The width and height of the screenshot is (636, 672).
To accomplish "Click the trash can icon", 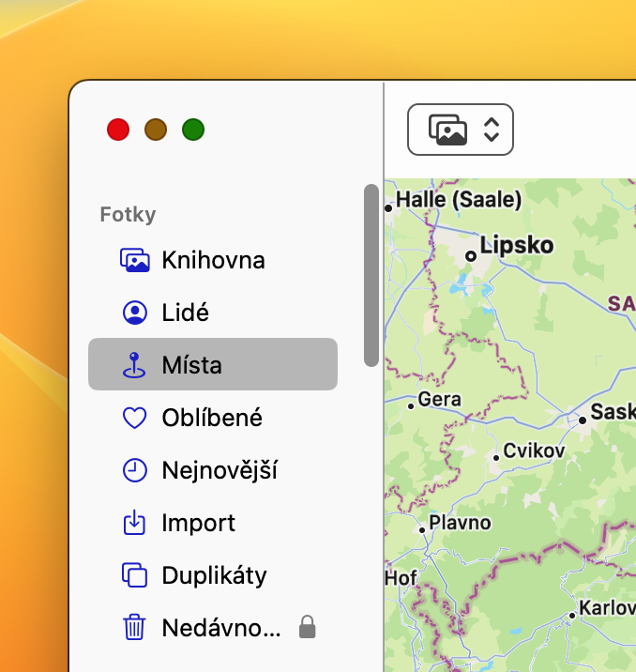I will click(x=134, y=628).
